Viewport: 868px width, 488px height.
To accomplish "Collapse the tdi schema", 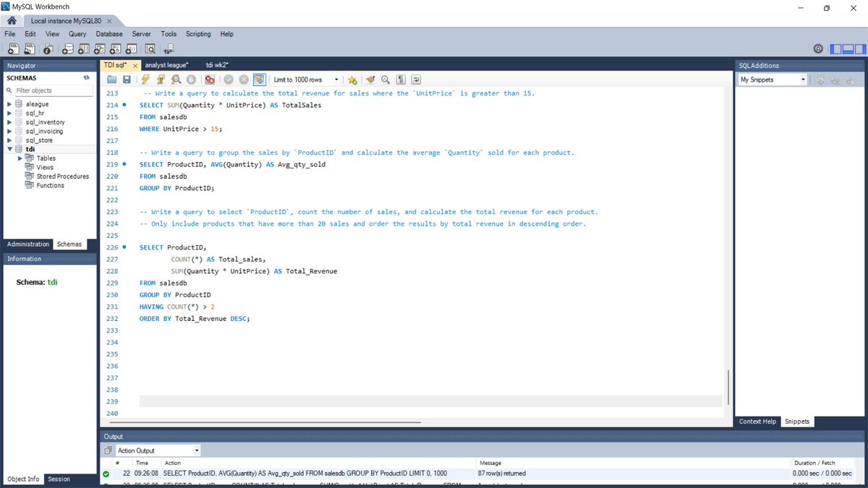I will point(9,150).
